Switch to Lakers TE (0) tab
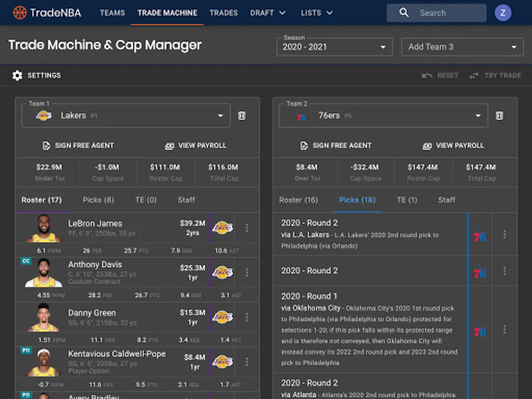Viewport: 532px width, 399px height. [x=146, y=200]
